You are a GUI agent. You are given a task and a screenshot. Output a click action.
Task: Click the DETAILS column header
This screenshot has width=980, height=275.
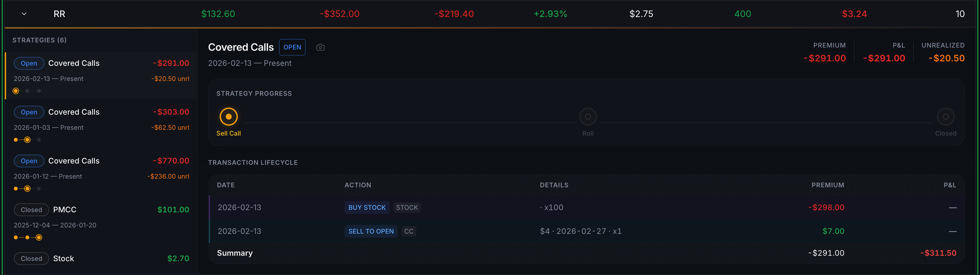point(554,185)
